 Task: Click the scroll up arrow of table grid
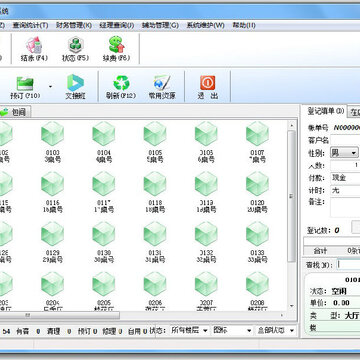[x=291, y=126]
